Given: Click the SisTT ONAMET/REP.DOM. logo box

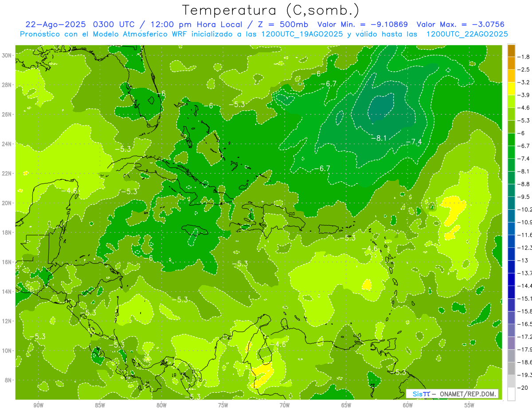Looking at the screenshot, I should (452, 394).
